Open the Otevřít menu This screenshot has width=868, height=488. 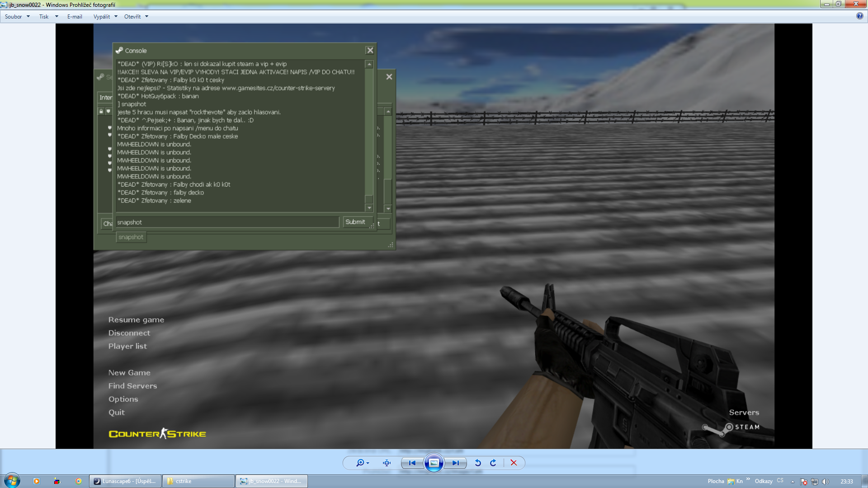tap(132, 17)
